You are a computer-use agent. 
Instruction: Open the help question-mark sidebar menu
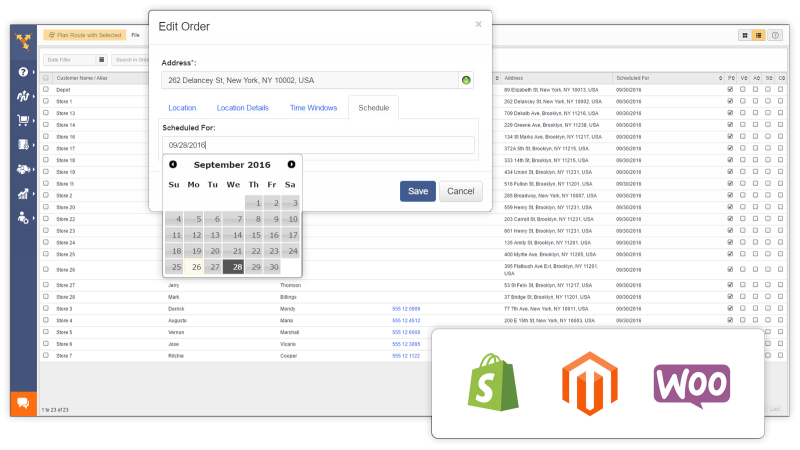[23, 72]
